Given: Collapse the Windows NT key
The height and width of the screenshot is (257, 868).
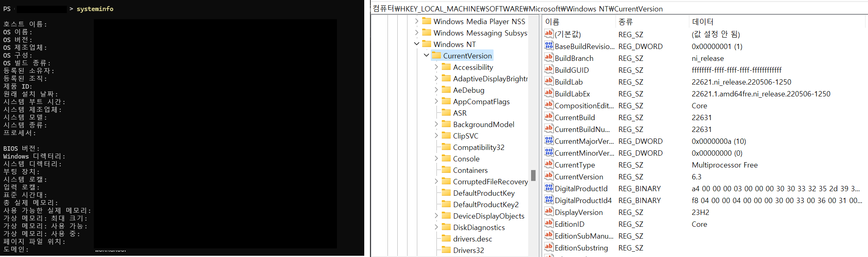Looking at the screenshot, I should click(x=416, y=44).
